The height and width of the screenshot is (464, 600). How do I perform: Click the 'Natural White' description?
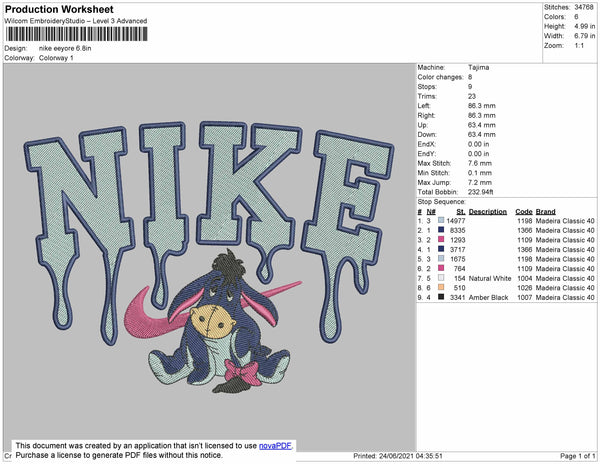point(490,278)
